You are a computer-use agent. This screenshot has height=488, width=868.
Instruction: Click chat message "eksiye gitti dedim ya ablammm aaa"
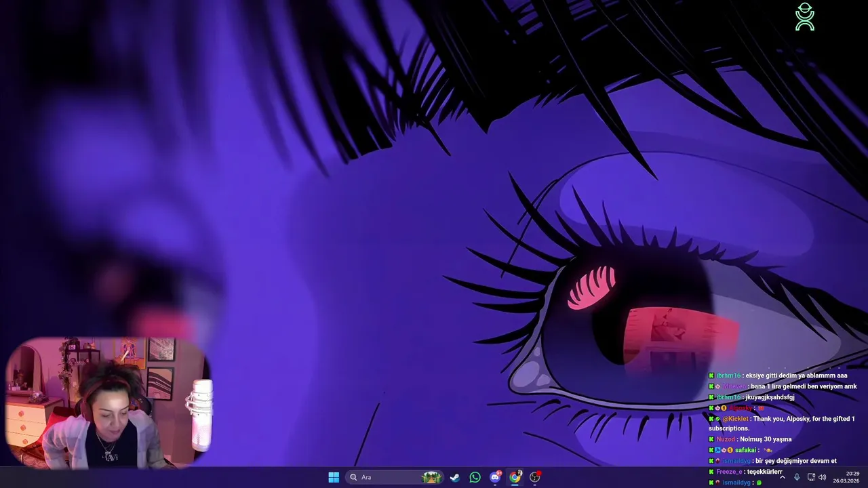click(796, 375)
